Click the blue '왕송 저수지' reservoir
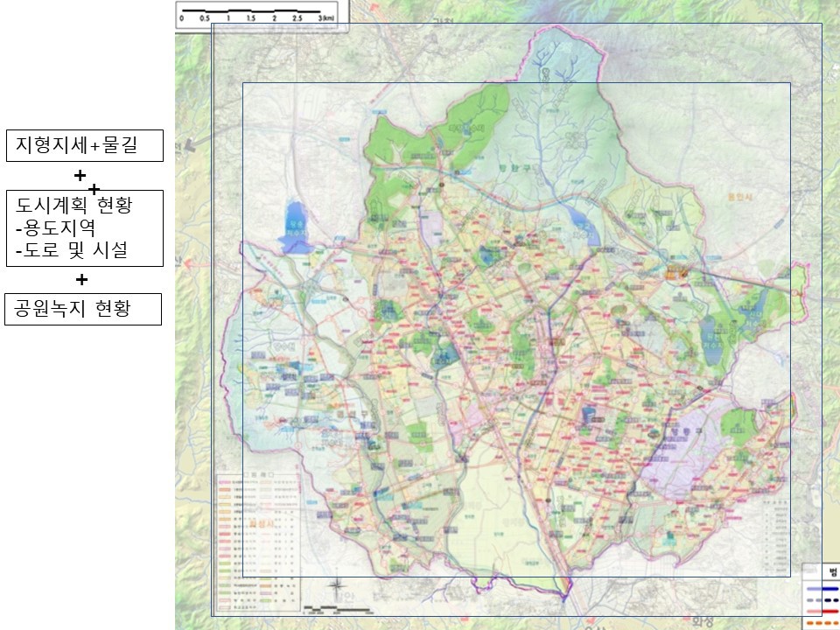Screen dimensions: 840x630 [296, 227]
